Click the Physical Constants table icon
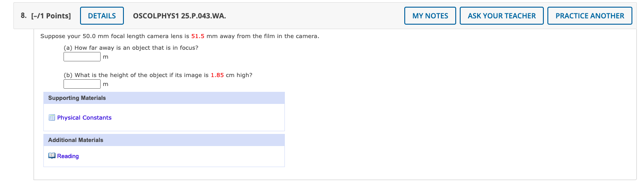 click(x=52, y=118)
